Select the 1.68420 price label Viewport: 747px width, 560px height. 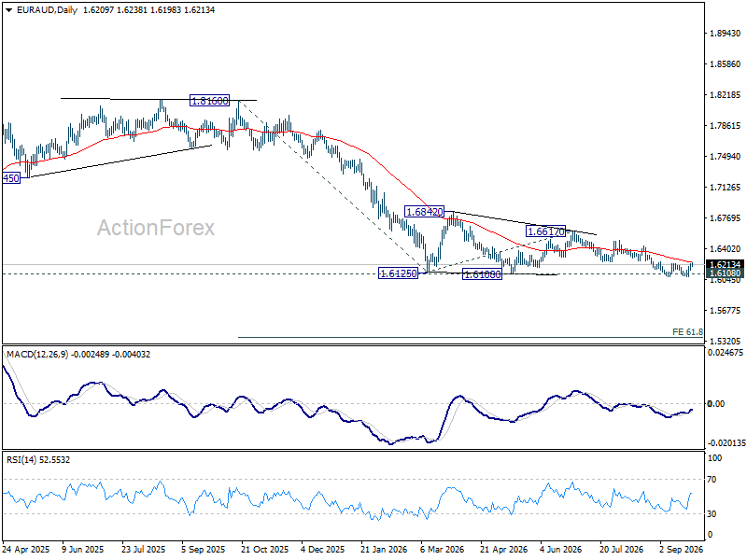coord(424,212)
